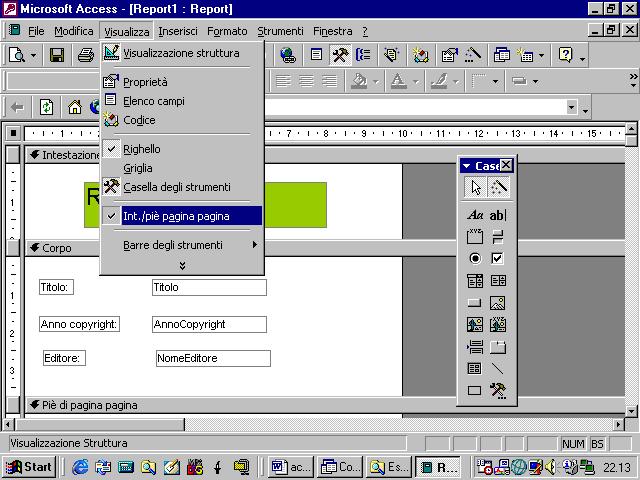Click the printer icon in toolbar
This screenshot has height=480, width=640.
(x=86, y=55)
